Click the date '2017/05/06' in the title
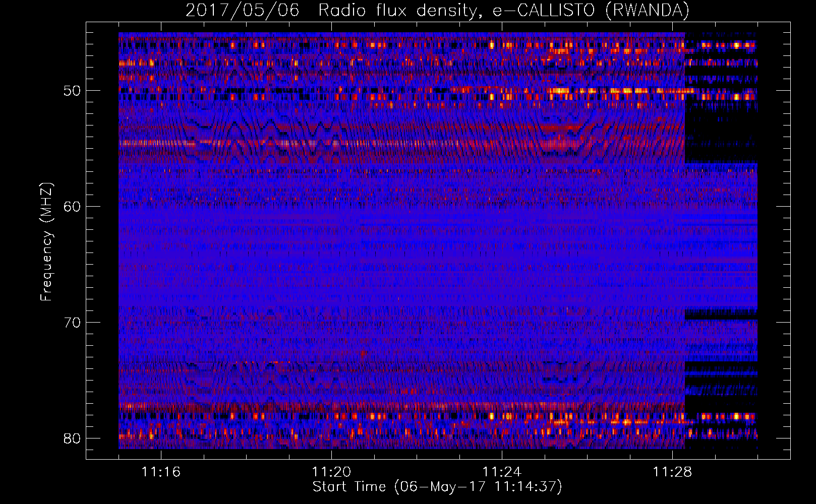The width and height of the screenshot is (816, 504). pyautogui.click(x=243, y=10)
